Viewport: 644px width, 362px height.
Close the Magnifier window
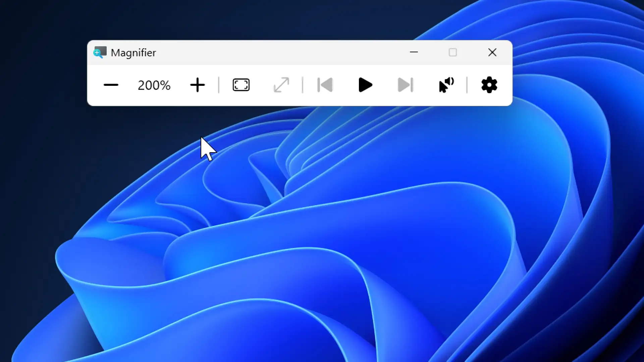tap(492, 52)
